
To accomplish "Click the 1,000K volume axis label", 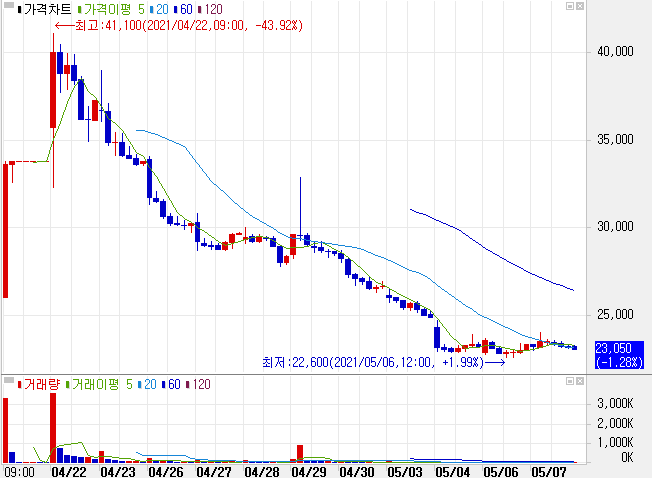I will click(x=615, y=442).
